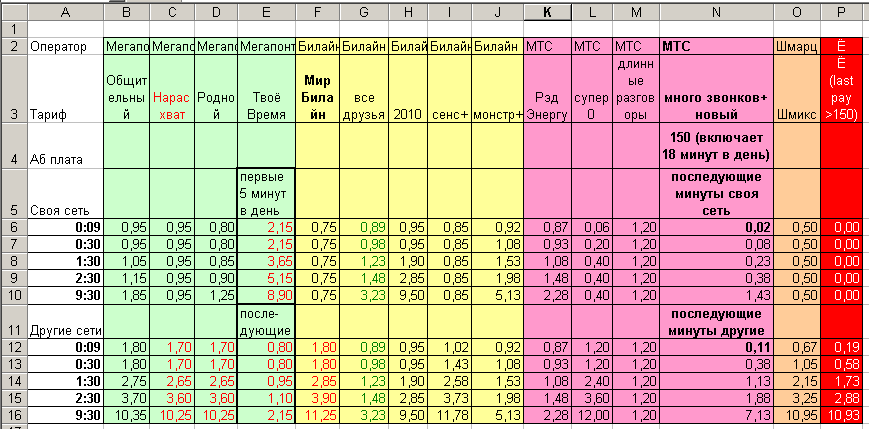Select the value '11,78'
The width and height of the screenshot is (869, 429).
click(x=449, y=415)
